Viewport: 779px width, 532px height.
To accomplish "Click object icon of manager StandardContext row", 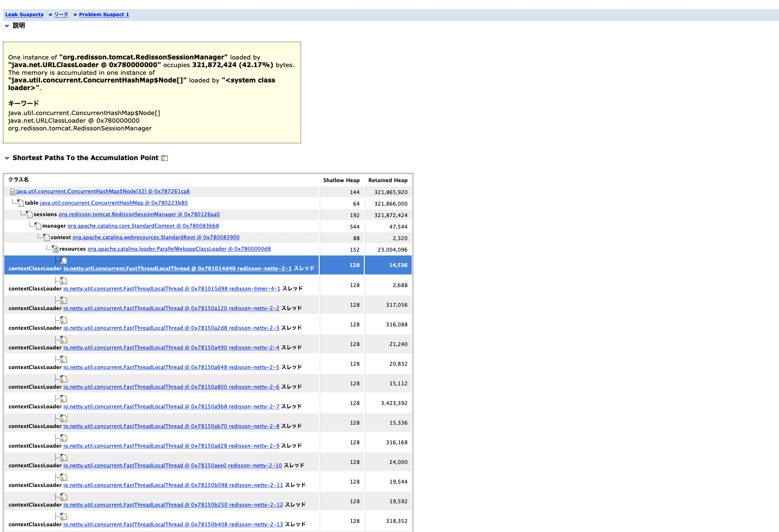I will point(38,226).
